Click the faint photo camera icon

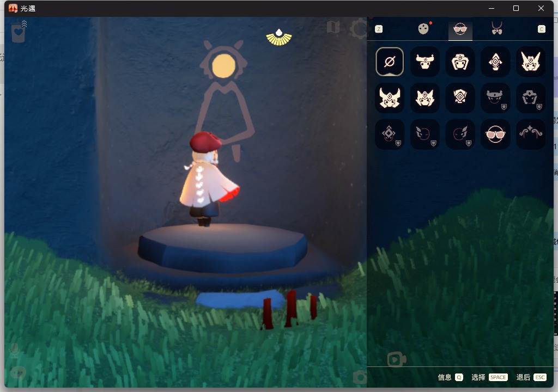[x=360, y=377]
